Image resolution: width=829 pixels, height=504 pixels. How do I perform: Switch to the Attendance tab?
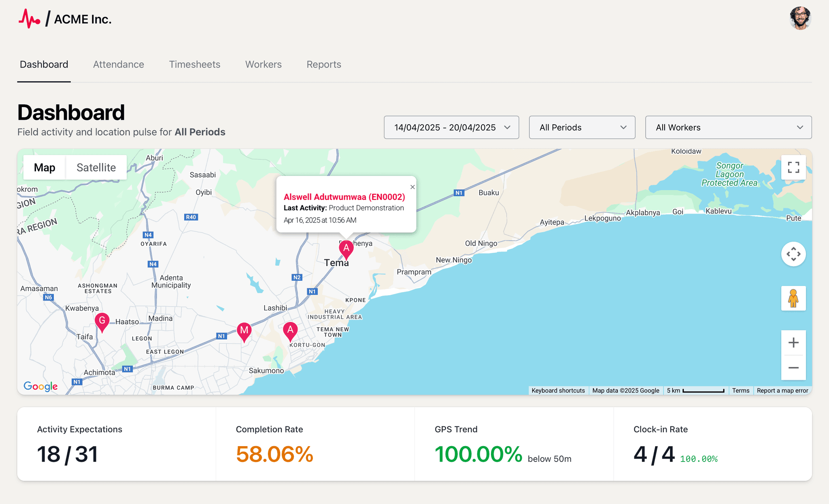[118, 64]
